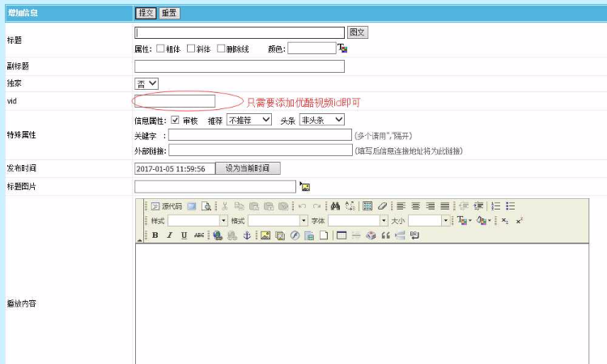Increase indent in the editor
This screenshot has width=607, height=364.
478,206
